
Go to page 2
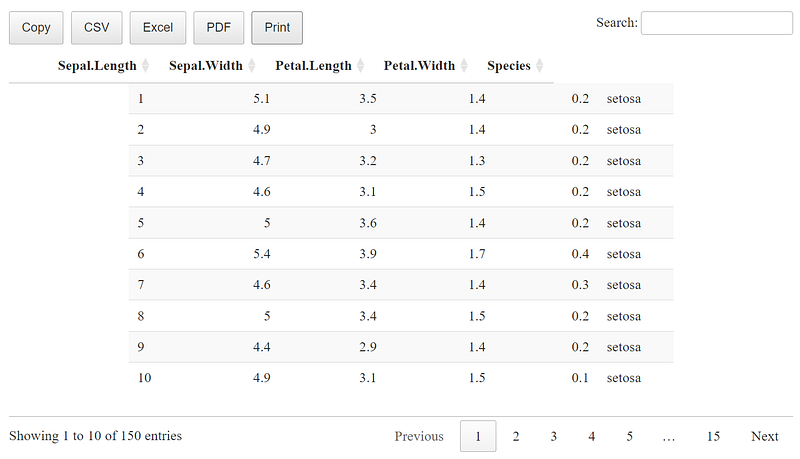516,436
